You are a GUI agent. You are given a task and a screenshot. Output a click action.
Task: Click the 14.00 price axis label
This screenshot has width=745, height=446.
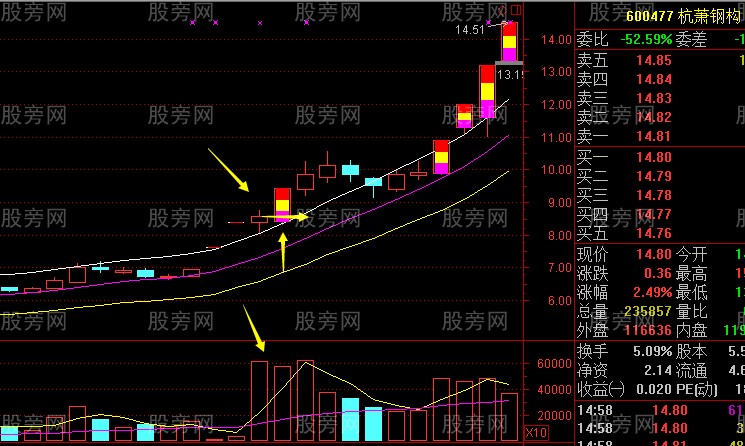(x=556, y=39)
